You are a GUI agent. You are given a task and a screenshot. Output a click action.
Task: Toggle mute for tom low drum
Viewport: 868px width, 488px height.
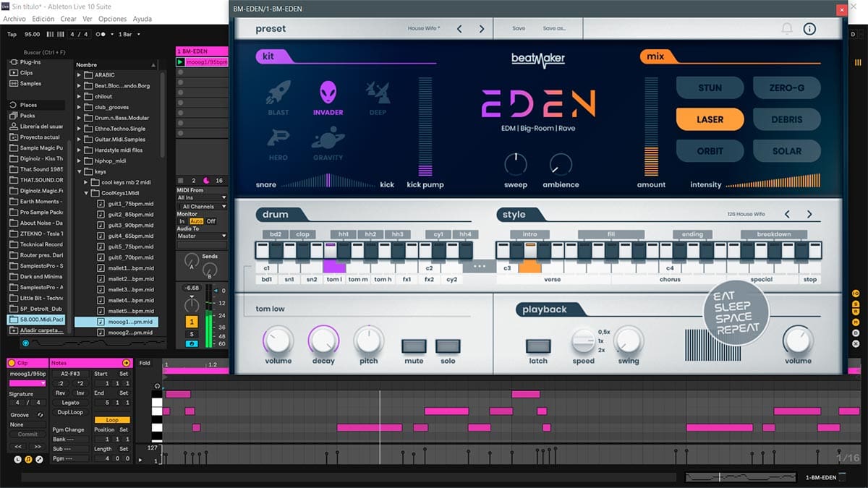tap(414, 346)
